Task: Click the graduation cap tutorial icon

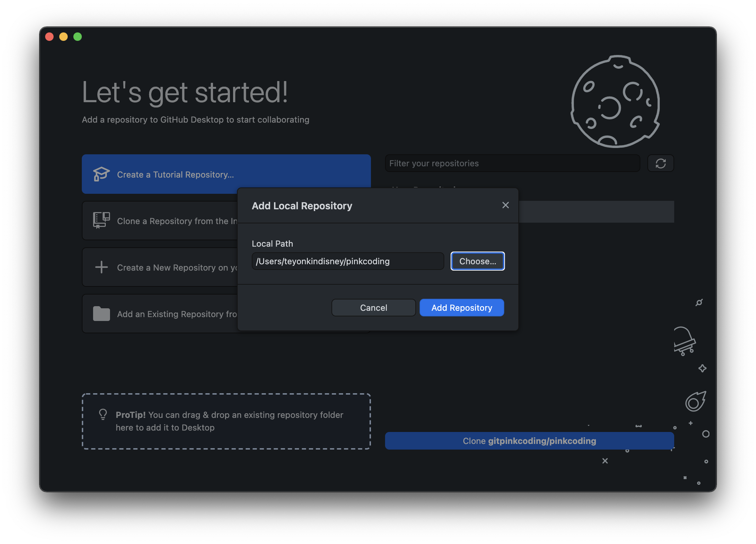Action: (101, 174)
